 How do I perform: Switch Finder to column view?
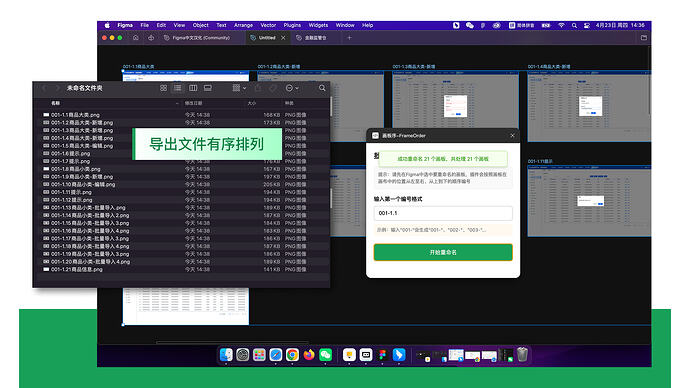(193, 88)
